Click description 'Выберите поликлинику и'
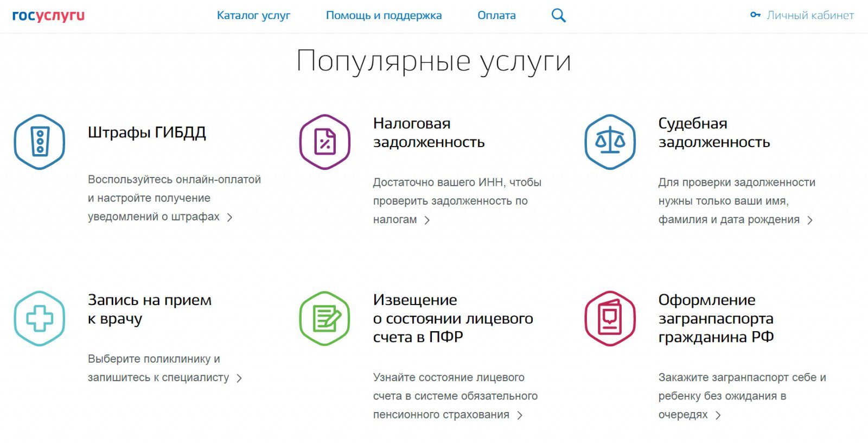Image resolution: width=868 pixels, height=443 pixels. click(154, 359)
